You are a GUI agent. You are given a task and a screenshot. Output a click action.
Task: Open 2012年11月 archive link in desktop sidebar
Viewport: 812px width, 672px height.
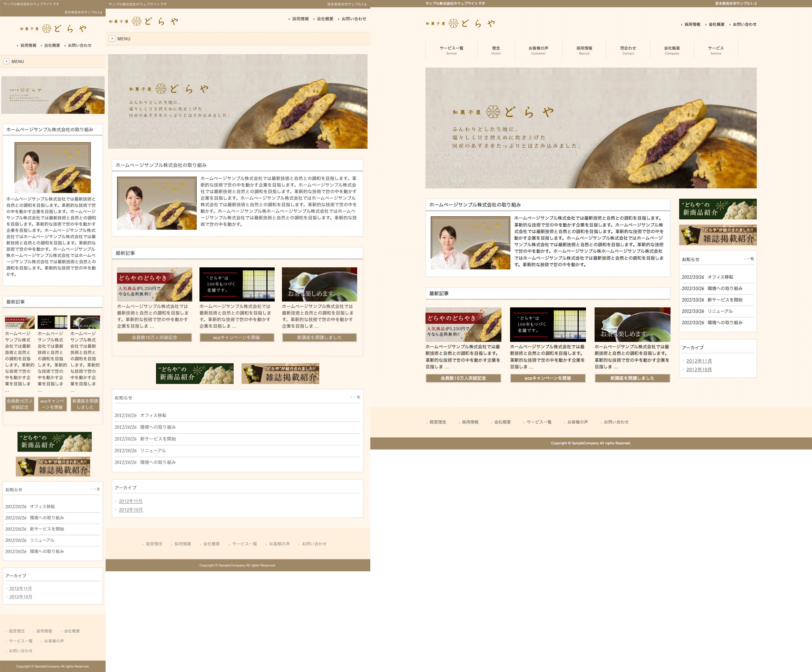(x=699, y=361)
